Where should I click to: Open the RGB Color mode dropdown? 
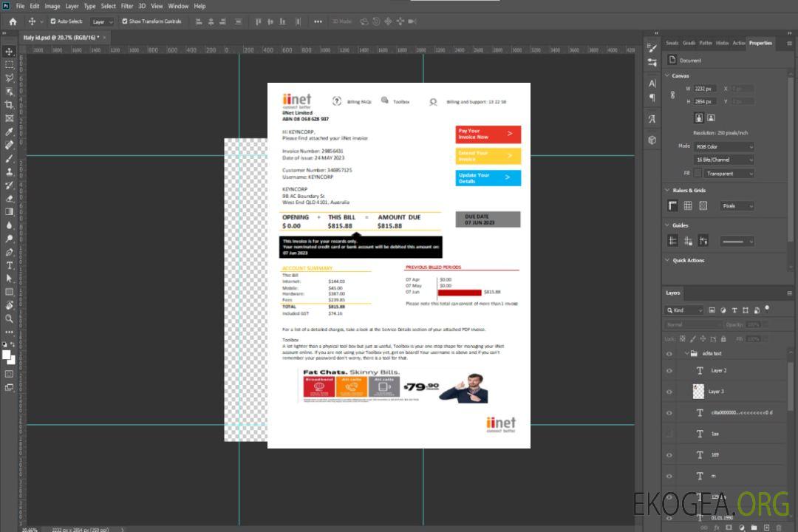(x=724, y=146)
